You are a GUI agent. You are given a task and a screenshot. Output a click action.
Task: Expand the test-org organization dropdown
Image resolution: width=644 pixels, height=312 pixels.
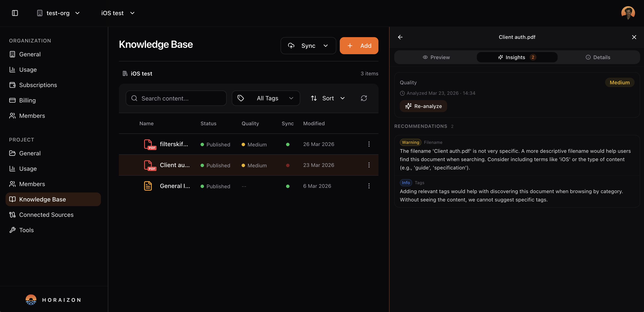(x=77, y=13)
